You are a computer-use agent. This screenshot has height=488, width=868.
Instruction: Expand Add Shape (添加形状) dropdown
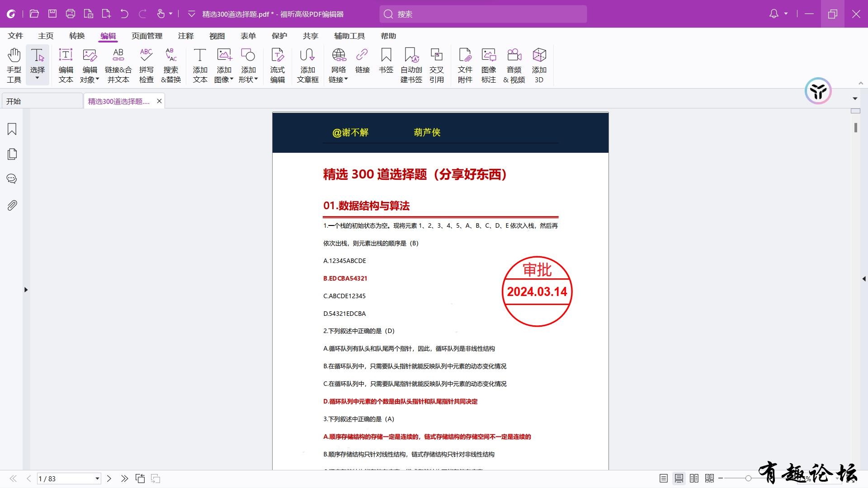[x=256, y=79]
